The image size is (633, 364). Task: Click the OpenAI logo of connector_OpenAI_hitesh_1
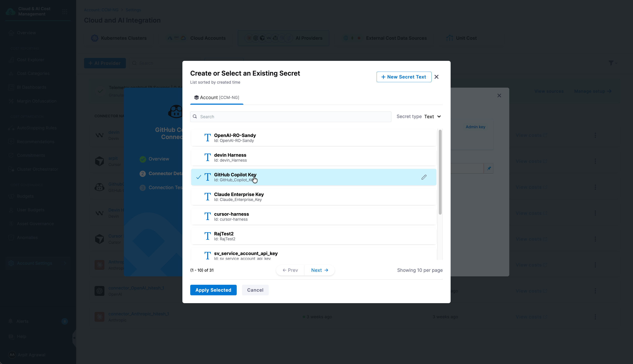pos(99,291)
